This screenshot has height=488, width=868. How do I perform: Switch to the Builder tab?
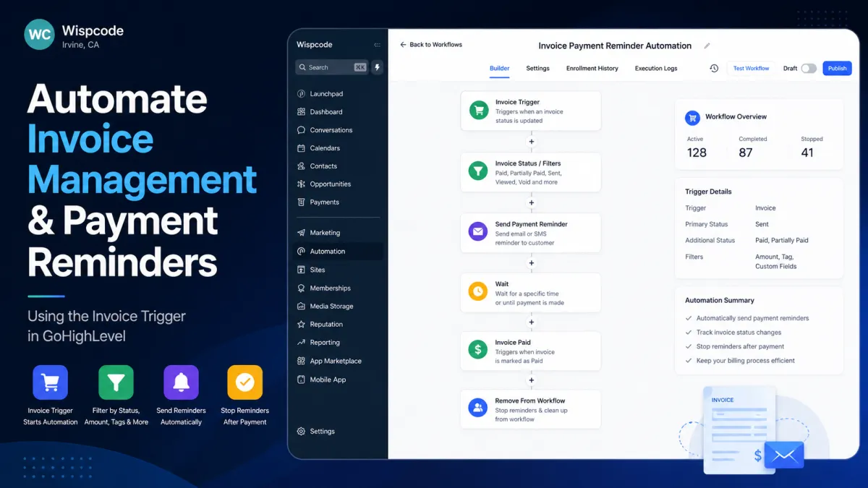pos(500,68)
